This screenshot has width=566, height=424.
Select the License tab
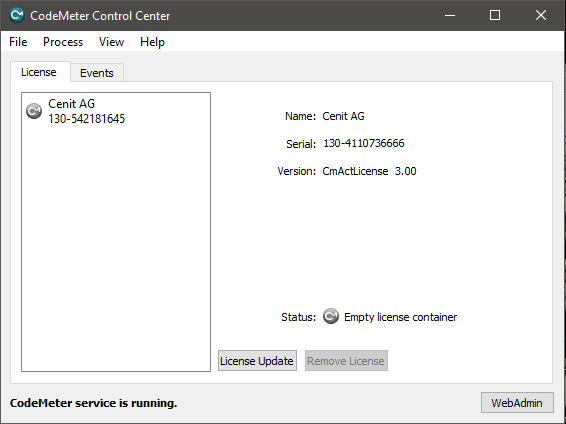[x=39, y=72]
